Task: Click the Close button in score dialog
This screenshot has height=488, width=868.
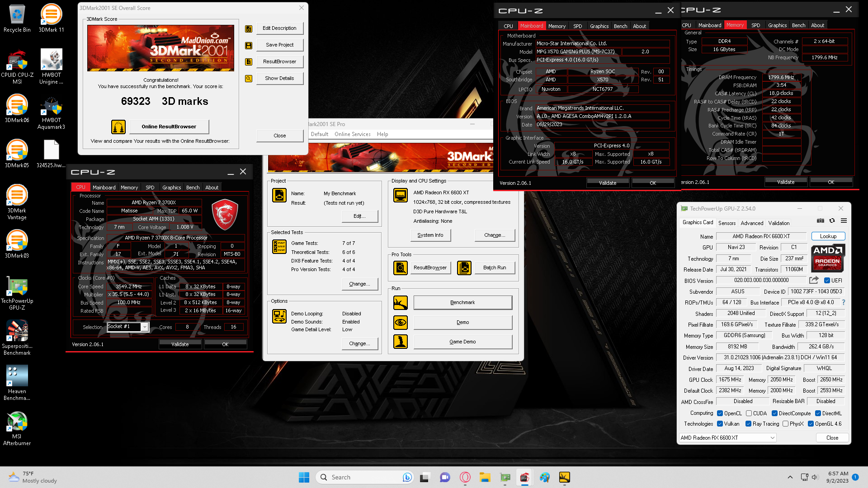Action: coord(279,136)
